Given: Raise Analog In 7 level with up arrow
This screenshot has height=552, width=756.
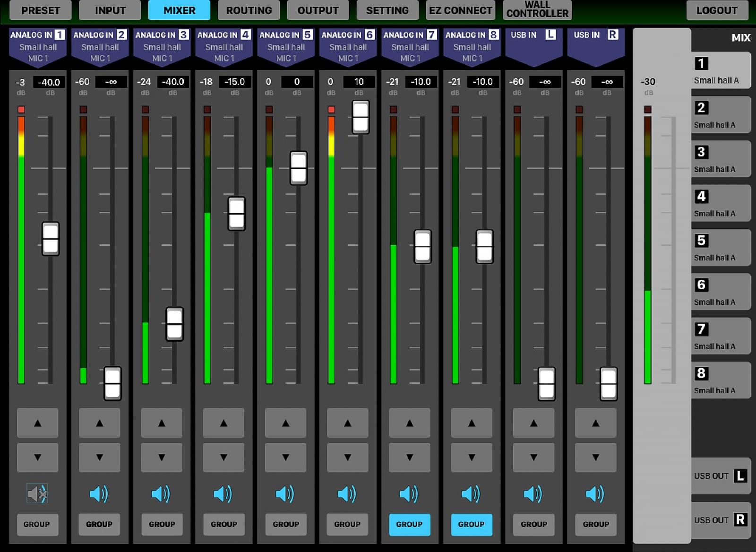Looking at the screenshot, I should (410, 423).
